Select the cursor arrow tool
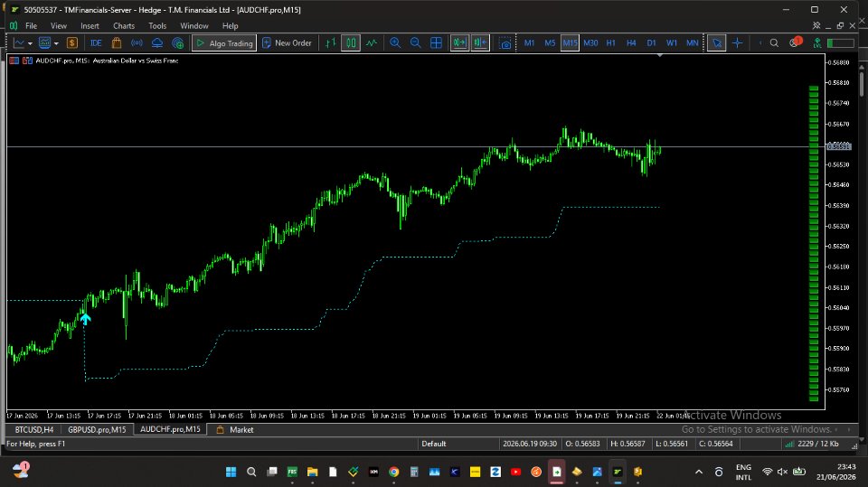 tap(717, 42)
